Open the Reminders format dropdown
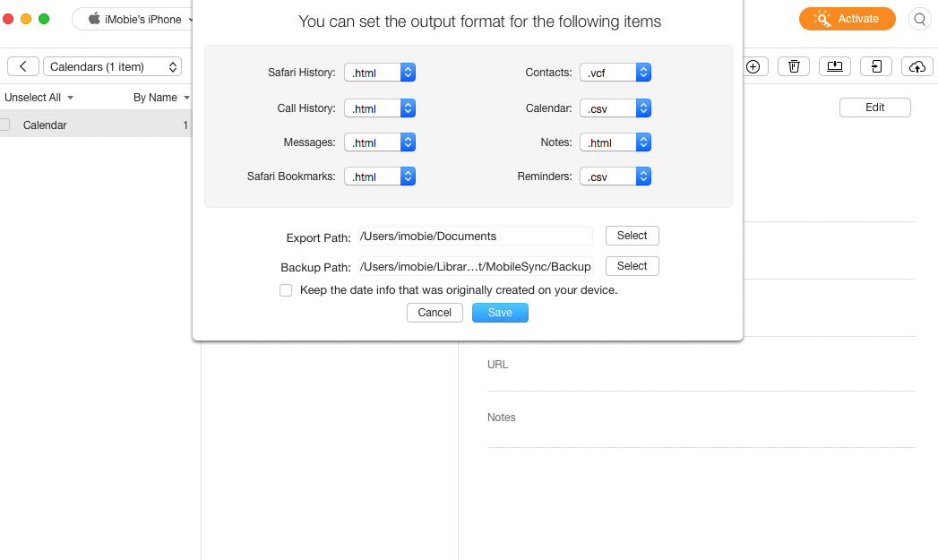This screenshot has width=938, height=560. [x=615, y=177]
